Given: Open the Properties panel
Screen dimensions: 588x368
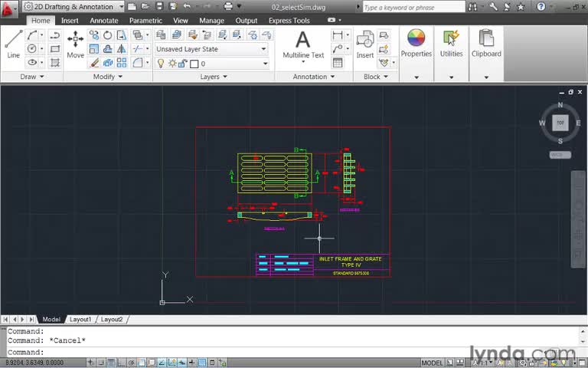Looking at the screenshot, I should coord(416,44).
